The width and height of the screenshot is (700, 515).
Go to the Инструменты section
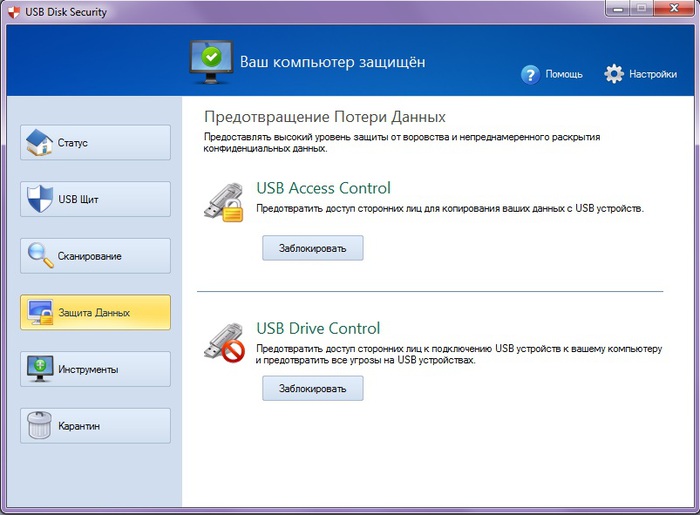(x=95, y=369)
